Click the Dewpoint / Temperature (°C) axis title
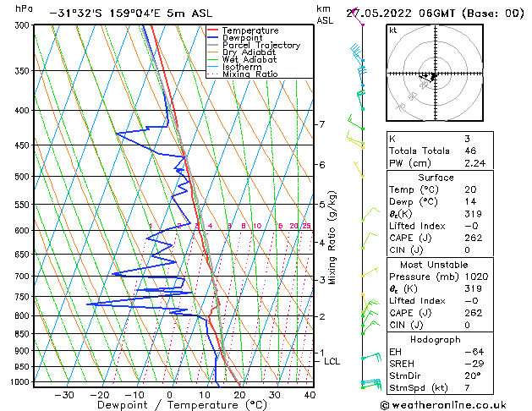The image size is (532, 411). (x=182, y=405)
